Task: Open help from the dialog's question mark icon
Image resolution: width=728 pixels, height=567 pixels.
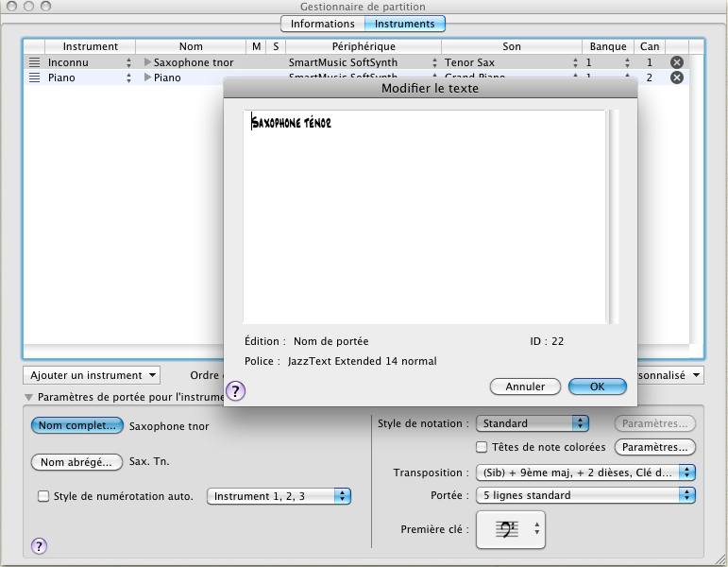Action: point(235,391)
